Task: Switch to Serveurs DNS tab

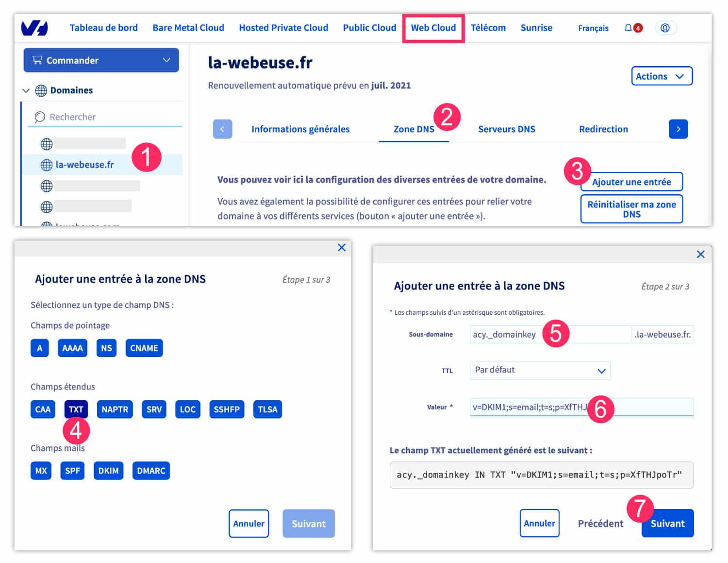Action: 507,129
